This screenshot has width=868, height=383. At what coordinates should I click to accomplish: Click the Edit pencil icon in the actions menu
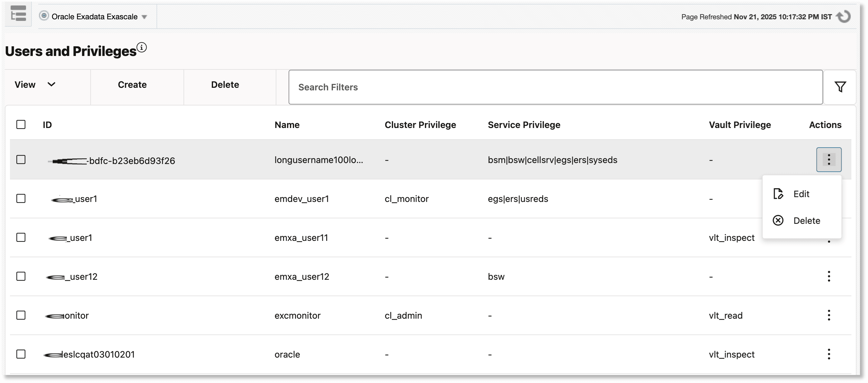(x=778, y=194)
